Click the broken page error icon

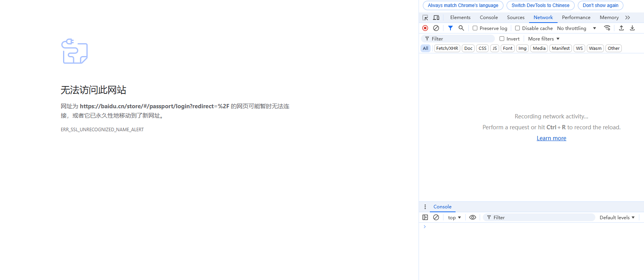tap(74, 51)
